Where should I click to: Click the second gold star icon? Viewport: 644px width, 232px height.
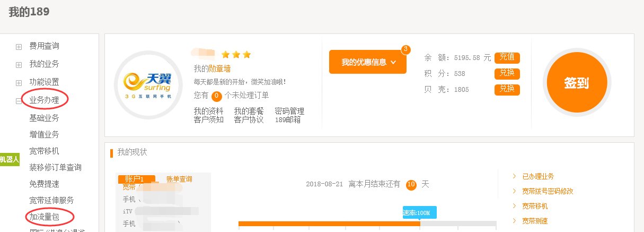[236, 55]
